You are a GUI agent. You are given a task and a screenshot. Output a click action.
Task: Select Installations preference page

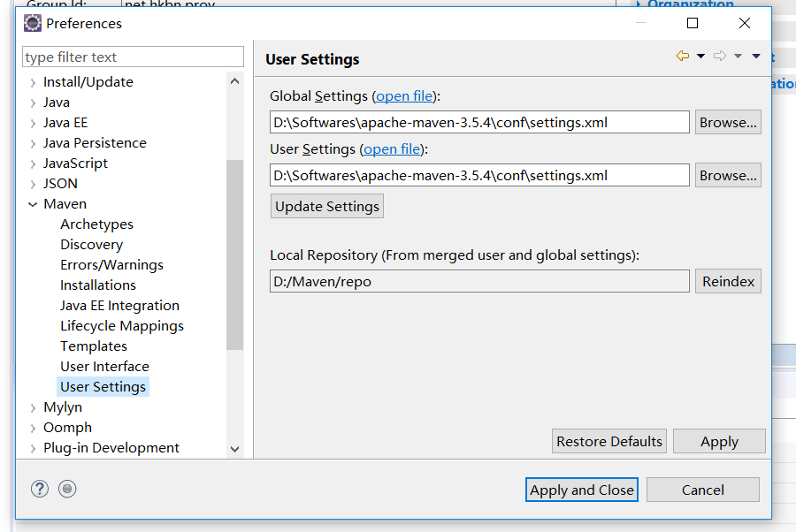97,285
